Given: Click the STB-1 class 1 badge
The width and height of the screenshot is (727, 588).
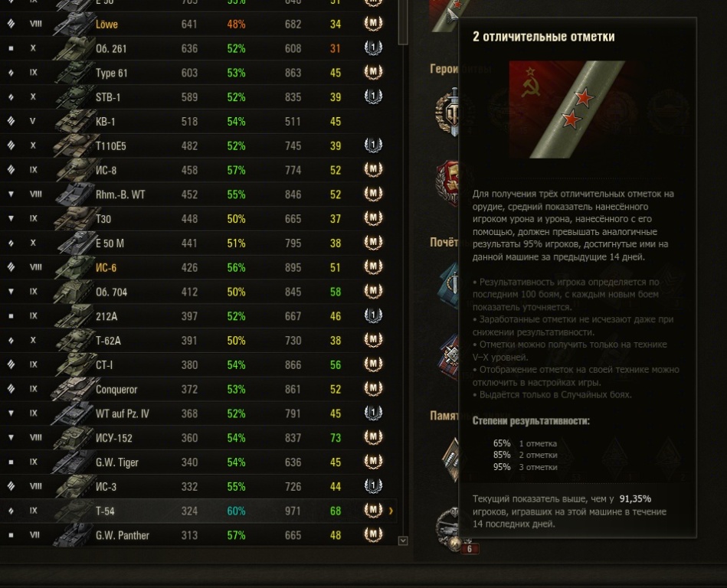Looking at the screenshot, I should pos(373,96).
